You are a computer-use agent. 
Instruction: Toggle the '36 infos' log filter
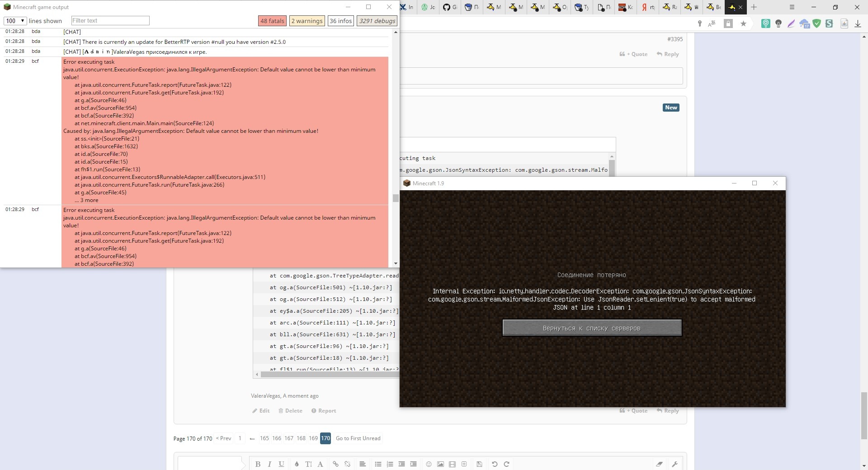(340, 21)
